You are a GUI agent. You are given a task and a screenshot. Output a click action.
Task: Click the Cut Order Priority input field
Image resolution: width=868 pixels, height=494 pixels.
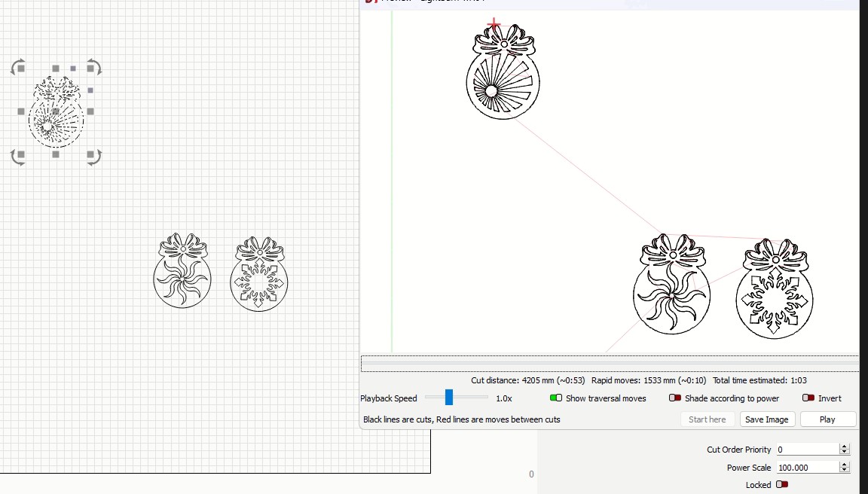point(806,450)
